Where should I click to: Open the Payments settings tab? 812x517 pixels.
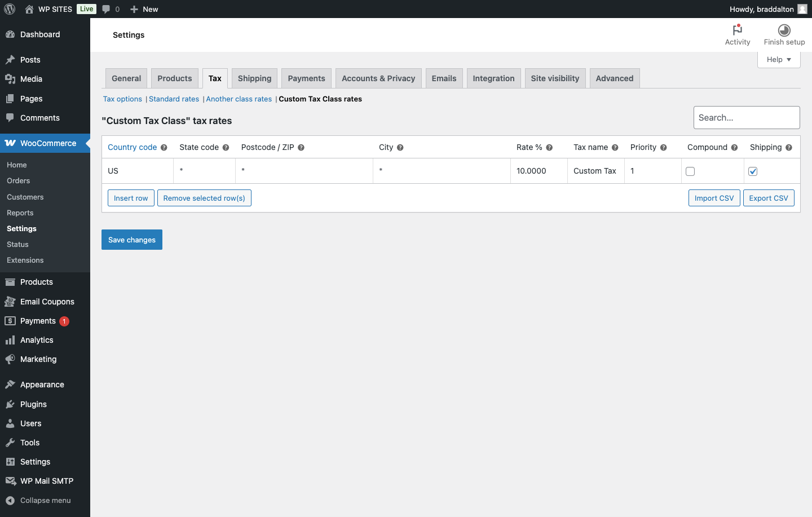point(306,78)
